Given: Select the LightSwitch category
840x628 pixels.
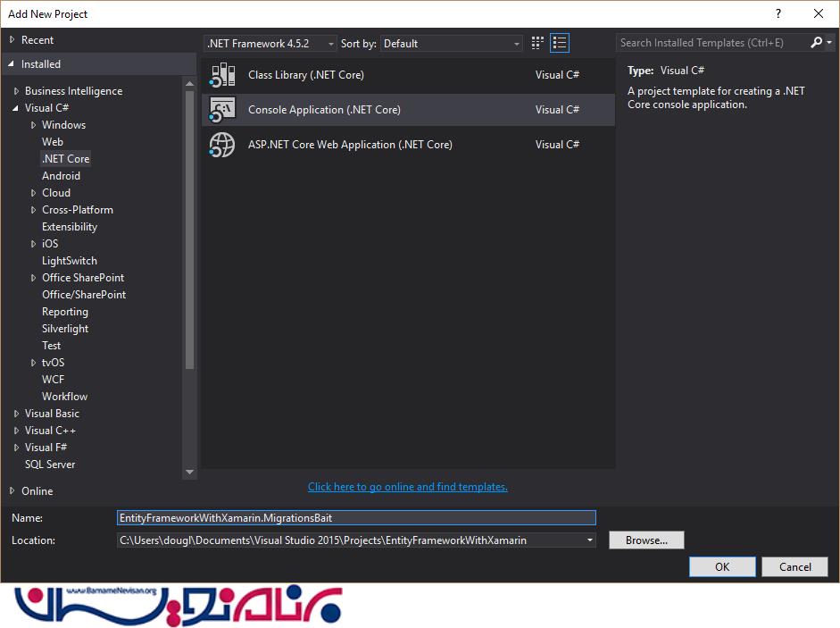Looking at the screenshot, I should pyautogui.click(x=70, y=261).
